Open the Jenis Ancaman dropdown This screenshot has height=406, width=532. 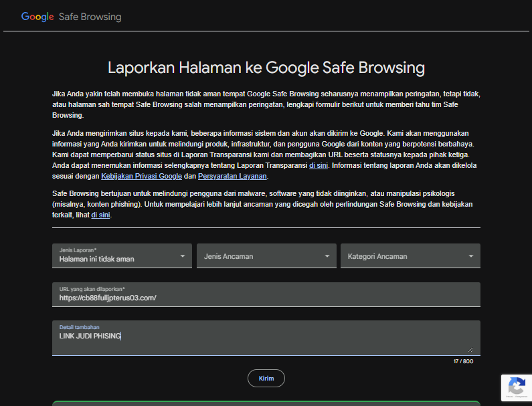(266, 256)
